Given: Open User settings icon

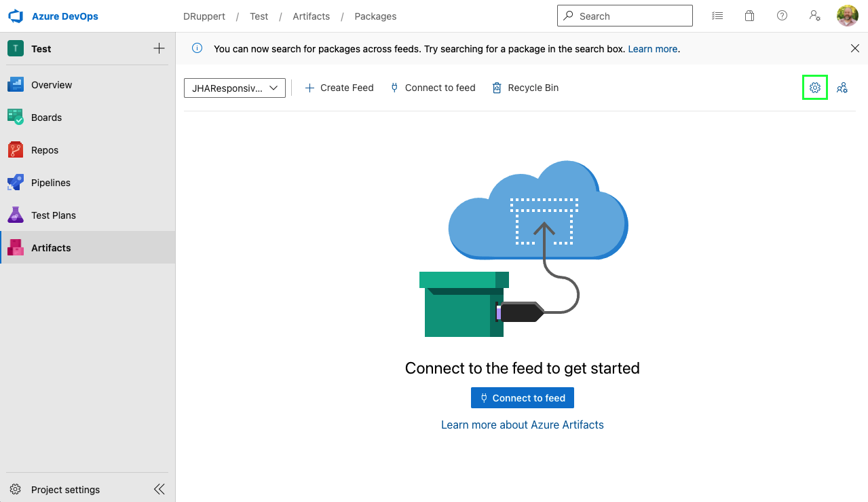Looking at the screenshot, I should (814, 16).
